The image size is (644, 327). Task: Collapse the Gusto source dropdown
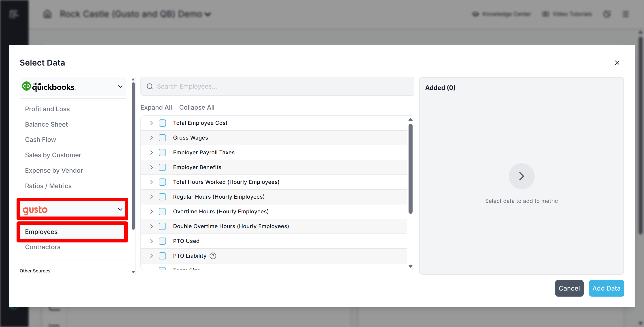click(x=120, y=209)
